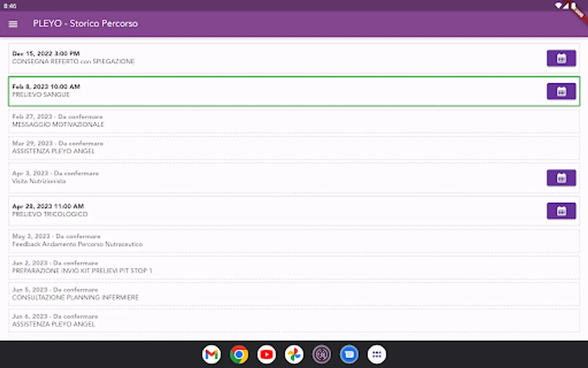
Task: Select Feedback Andamento Percorso Nutraceutico row
Action: [294, 241]
